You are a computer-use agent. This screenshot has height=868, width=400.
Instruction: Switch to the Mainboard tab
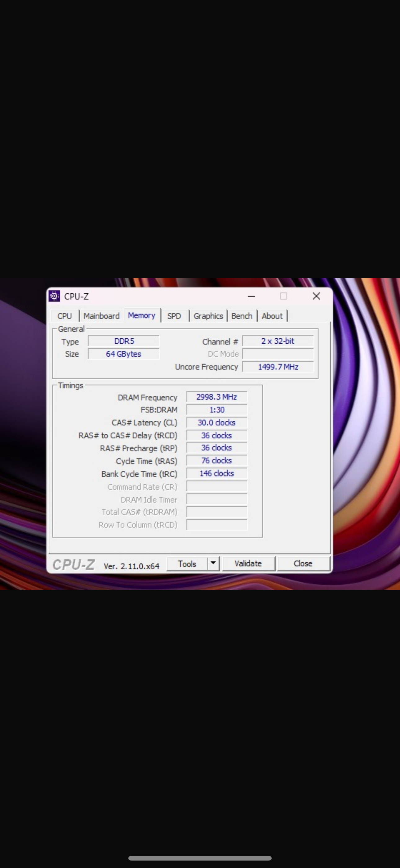(x=101, y=316)
